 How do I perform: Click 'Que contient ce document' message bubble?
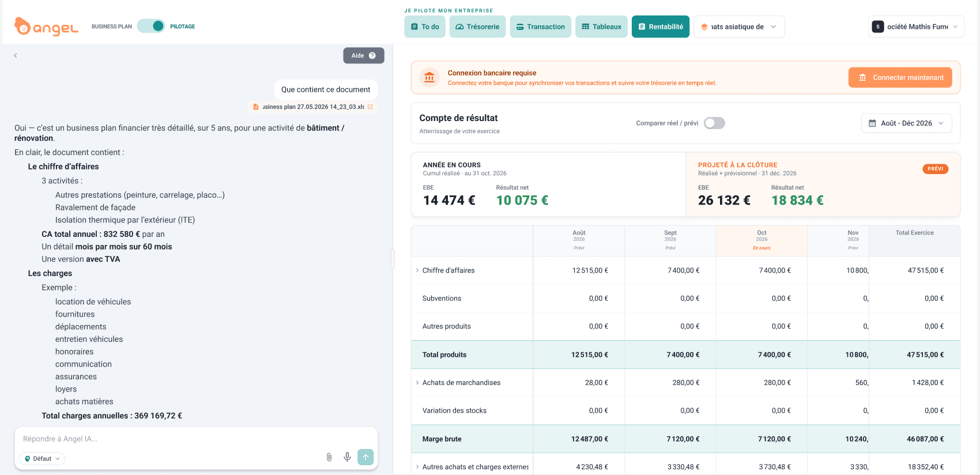(326, 89)
